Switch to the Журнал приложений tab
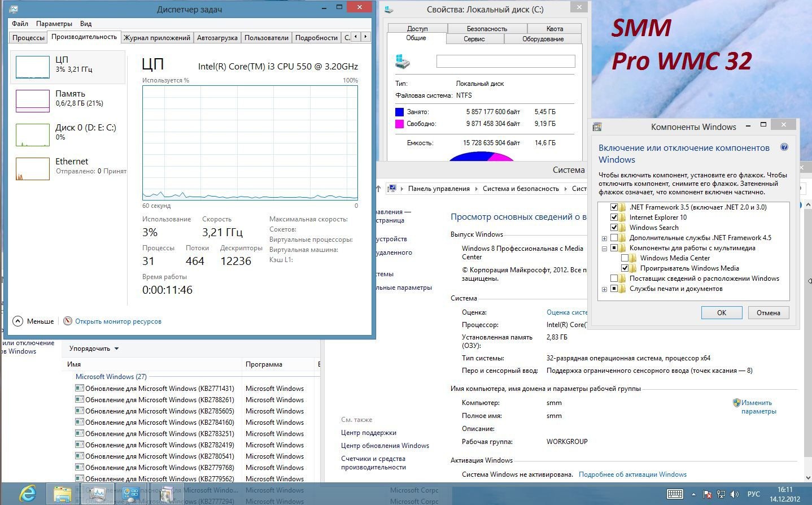 [157, 38]
